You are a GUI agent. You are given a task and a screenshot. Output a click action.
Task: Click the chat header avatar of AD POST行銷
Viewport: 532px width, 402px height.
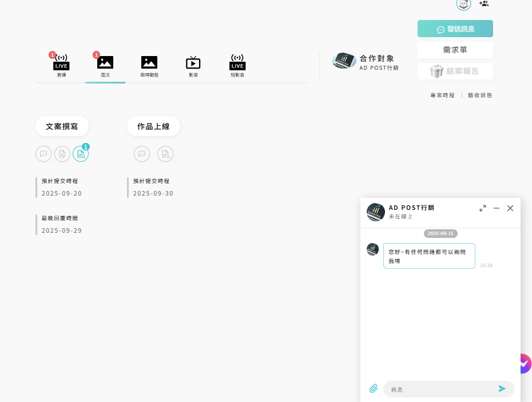tap(376, 212)
